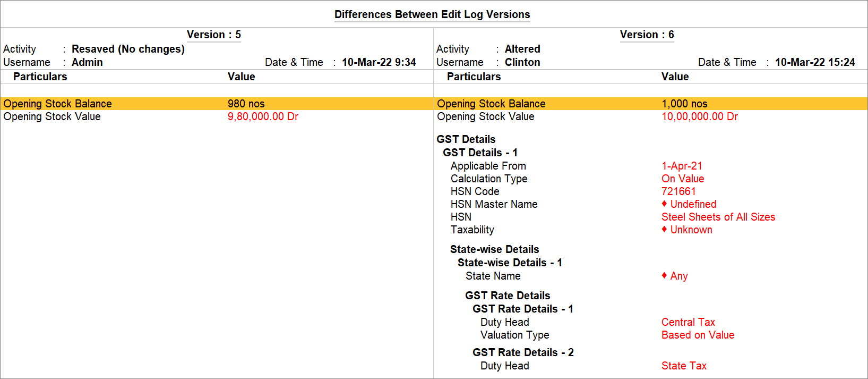Click date 10-Mar-22 9:34

point(379,62)
